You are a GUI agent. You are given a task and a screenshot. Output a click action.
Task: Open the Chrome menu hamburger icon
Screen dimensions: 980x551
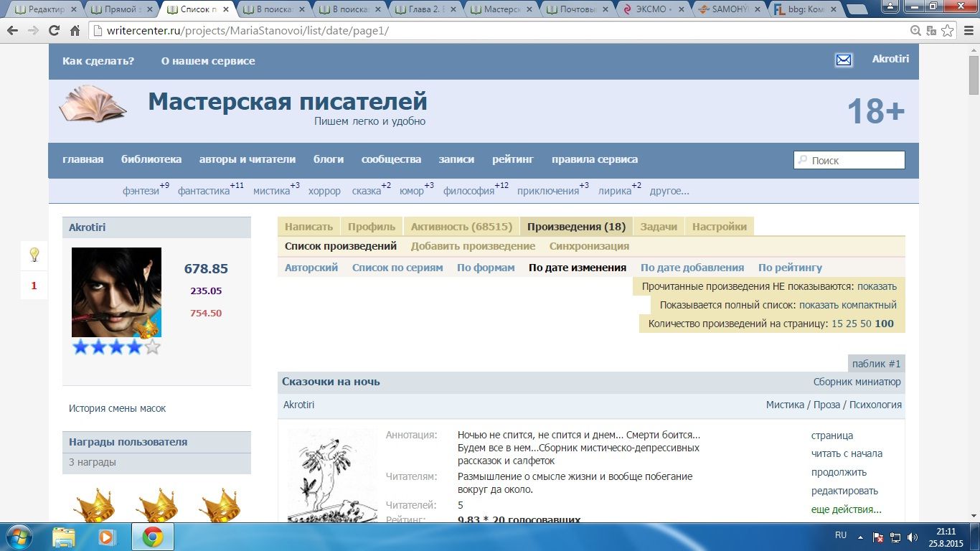(x=967, y=31)
